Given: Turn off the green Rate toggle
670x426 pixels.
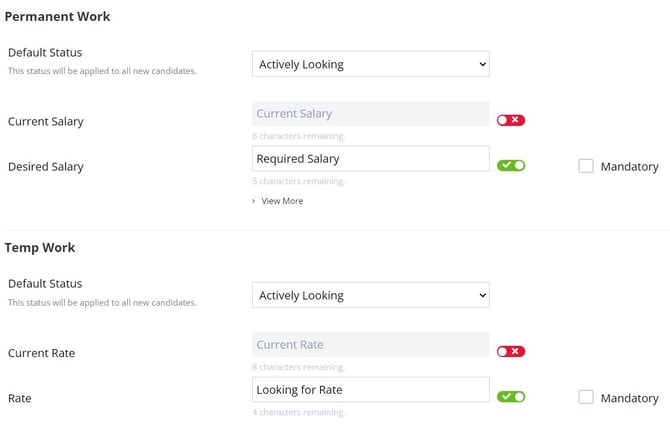Looking at the screenshot, I should 511,396.
